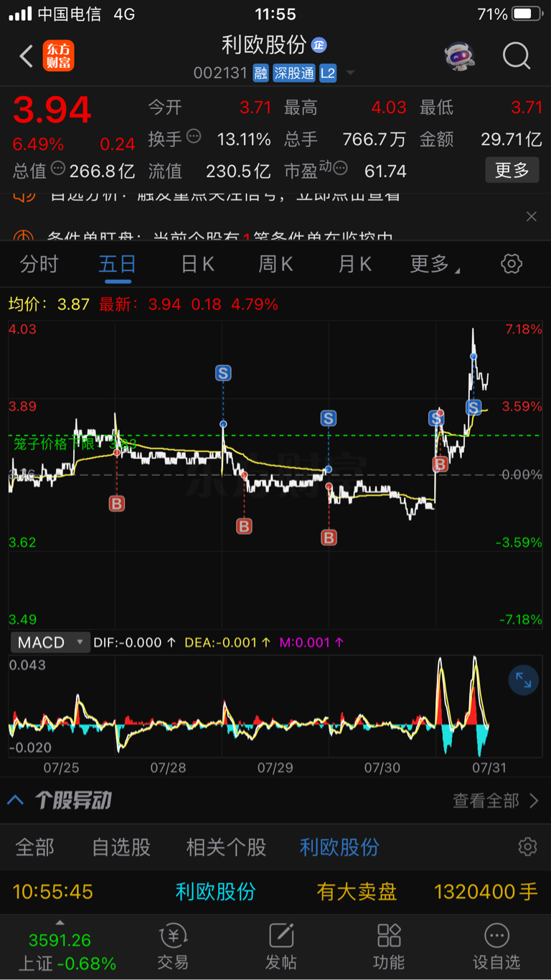Image resolution: width=551 pixels, height=980 pixels.
Task: Open 更多 quote details button
Action: point(512,170)
